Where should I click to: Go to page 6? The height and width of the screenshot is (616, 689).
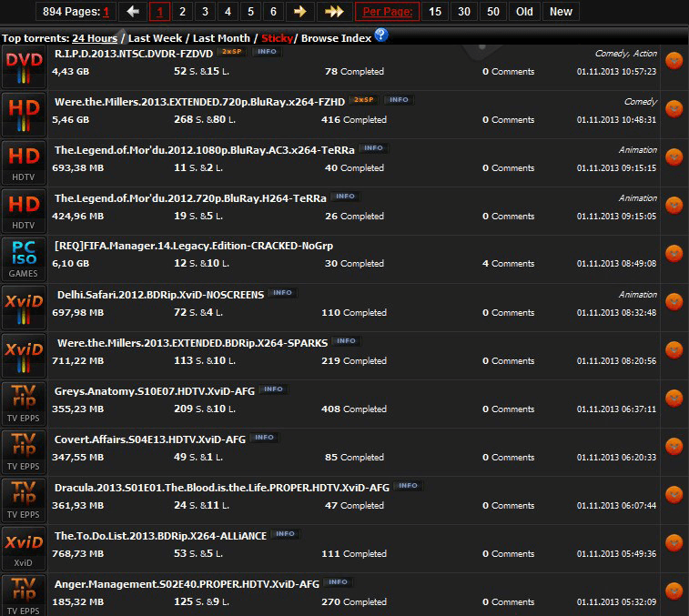point(273,12)
